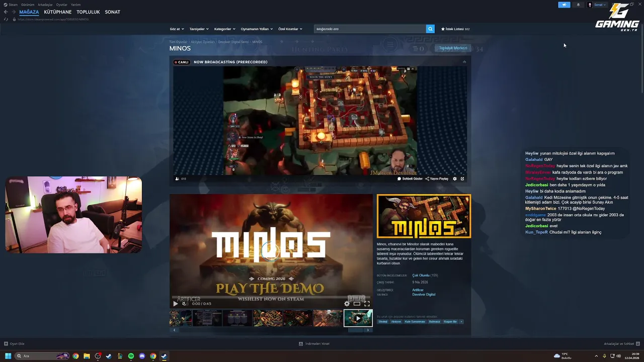Click the Sohbeti Göster chat button
The image size is (644, 362).
coord(410,178)
